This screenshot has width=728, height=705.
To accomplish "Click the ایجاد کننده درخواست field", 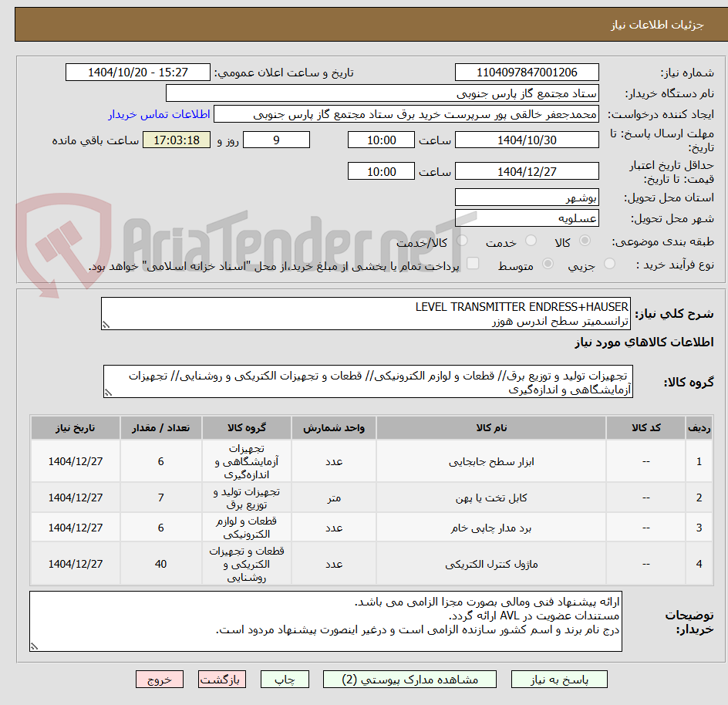I will (406, 114).
